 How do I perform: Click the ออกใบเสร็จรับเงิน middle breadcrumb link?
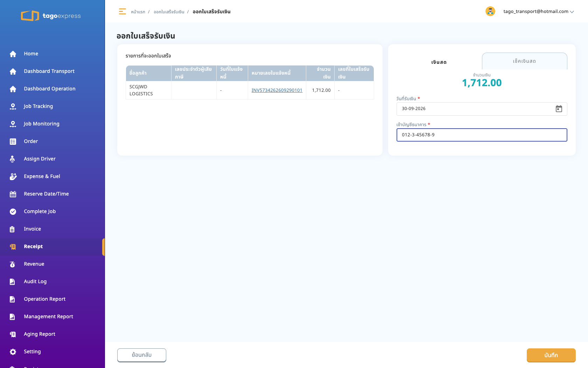[169, 12]
